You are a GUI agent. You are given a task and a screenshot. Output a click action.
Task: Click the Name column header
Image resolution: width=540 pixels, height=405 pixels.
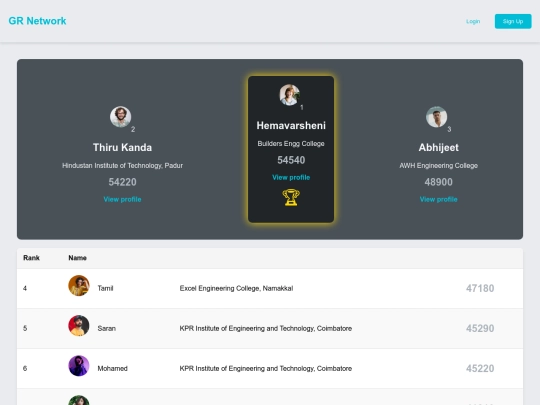[77, 258]
